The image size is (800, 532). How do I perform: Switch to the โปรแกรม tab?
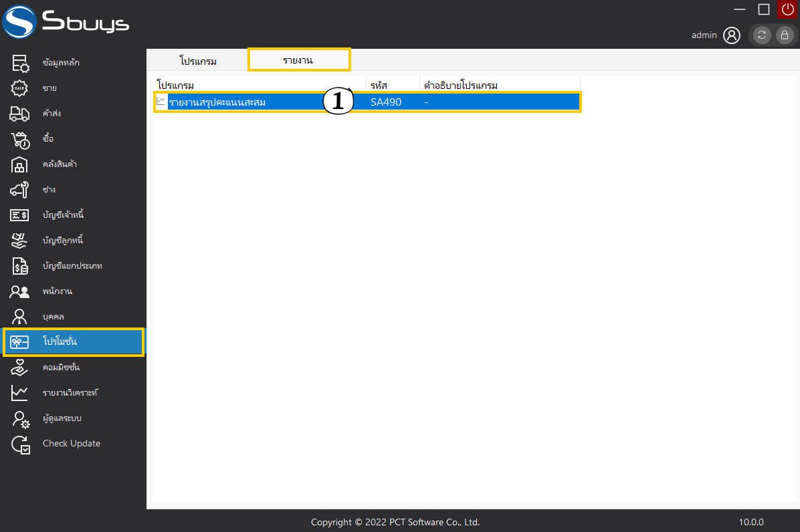(x=198, y=61)
